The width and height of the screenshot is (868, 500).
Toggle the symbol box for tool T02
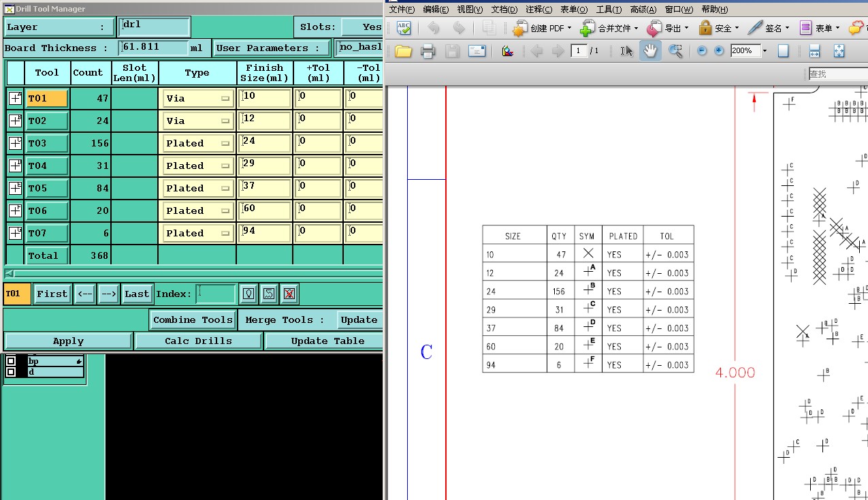[x=15, y=121]
